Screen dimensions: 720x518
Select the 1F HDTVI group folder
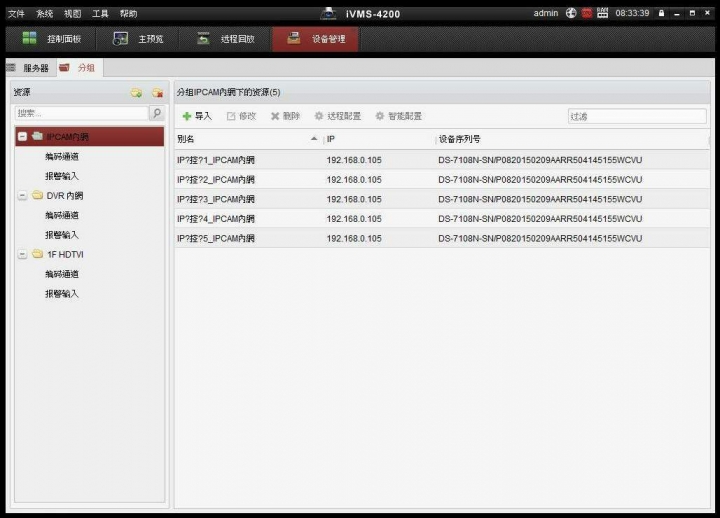pos(65,254)
